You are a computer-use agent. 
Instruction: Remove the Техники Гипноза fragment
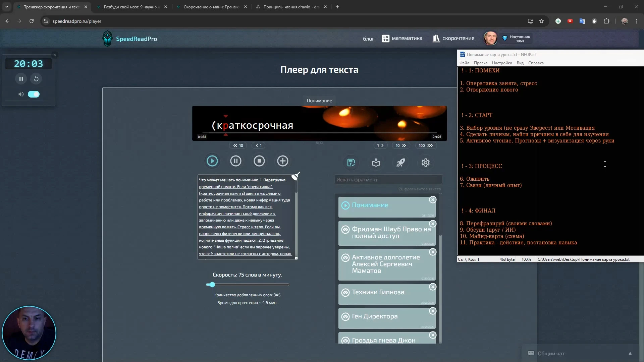pyautogui.click(x=433, y=287)
